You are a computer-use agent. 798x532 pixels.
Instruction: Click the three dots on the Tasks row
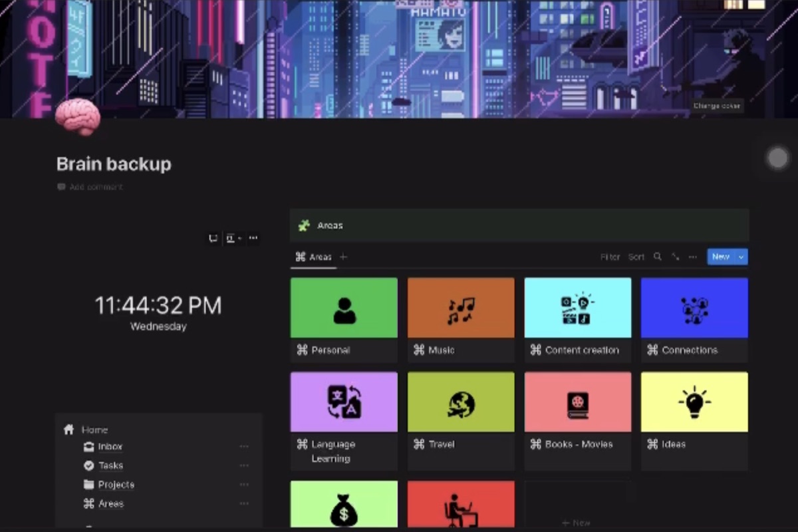(244, 465)
